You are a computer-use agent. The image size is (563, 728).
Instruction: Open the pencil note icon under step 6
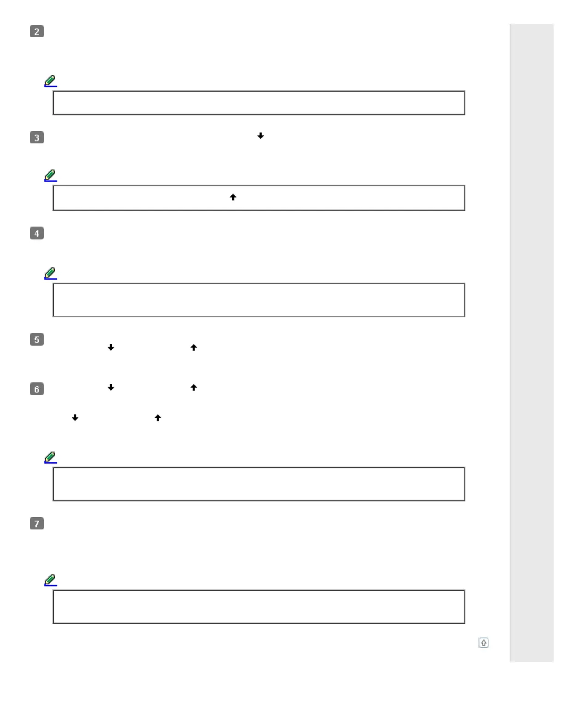pyautogui.click(x=51, y=457)
